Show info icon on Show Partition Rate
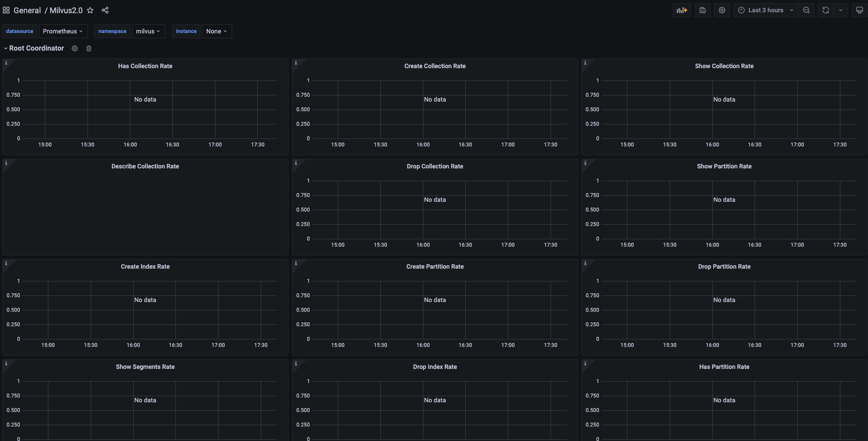 585,163
